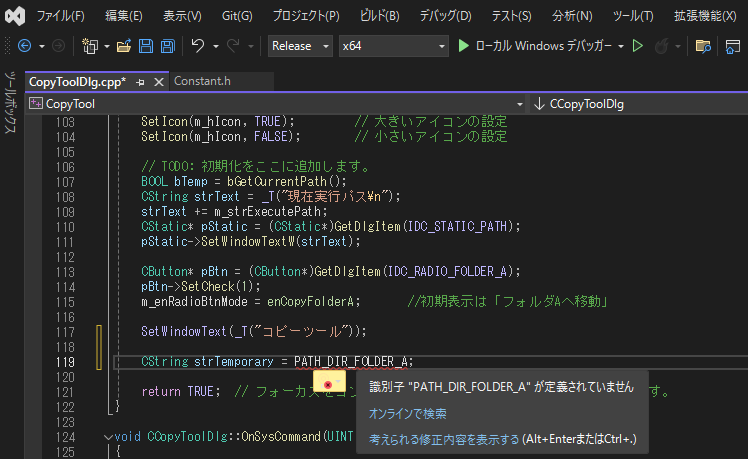Viewport: 748px width, 459px height.
Task: Open the error lightbulb quick action icon
Action: click(327, 382)
